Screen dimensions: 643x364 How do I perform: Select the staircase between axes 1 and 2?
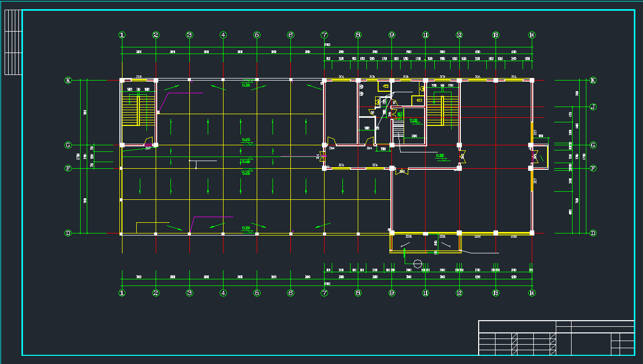[x=138, y=111]
